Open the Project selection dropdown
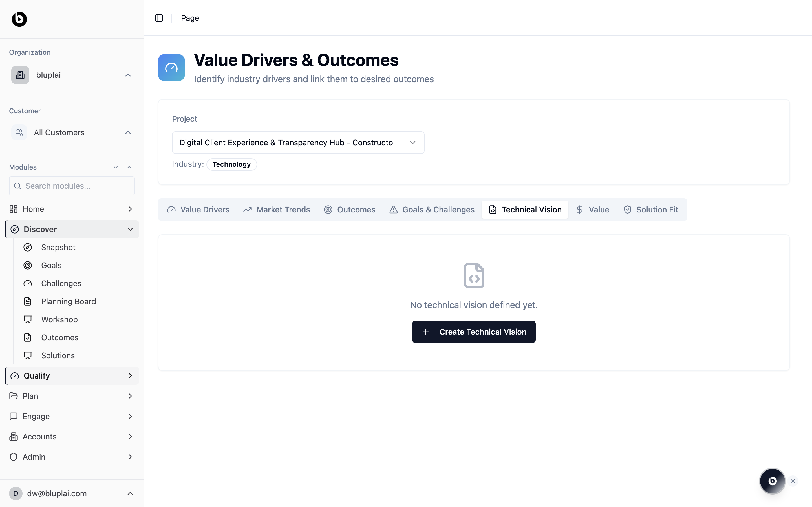The height and width of the screenshot is (507, 812). 298,143
